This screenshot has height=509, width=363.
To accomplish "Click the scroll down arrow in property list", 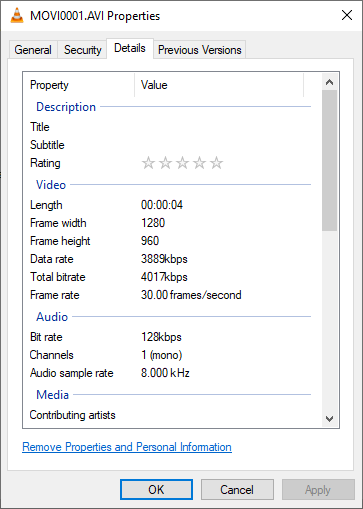I will point(329,419).
